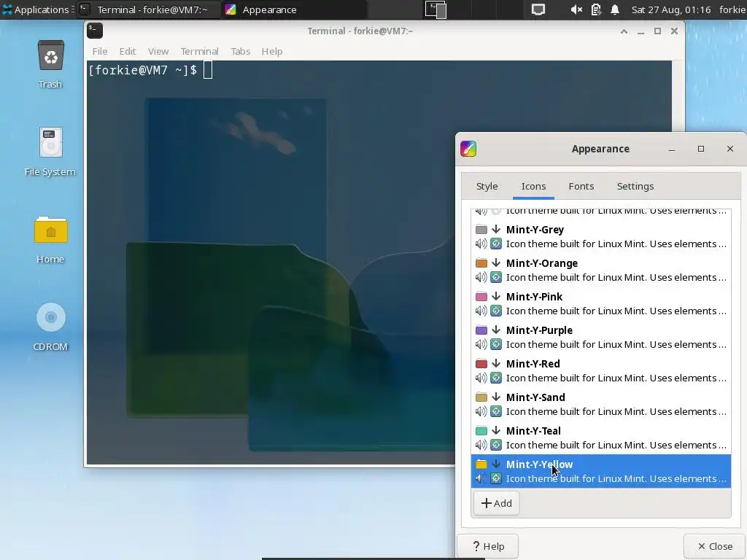Click the muted volume icon in the panel

click(x=576, y=9)
